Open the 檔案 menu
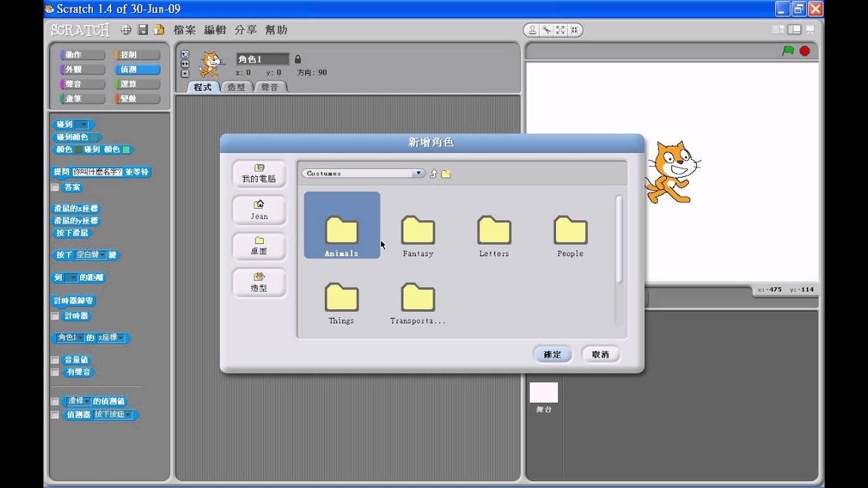The height and width of the screenshot is (488, 868). click(x=184, y=30)
